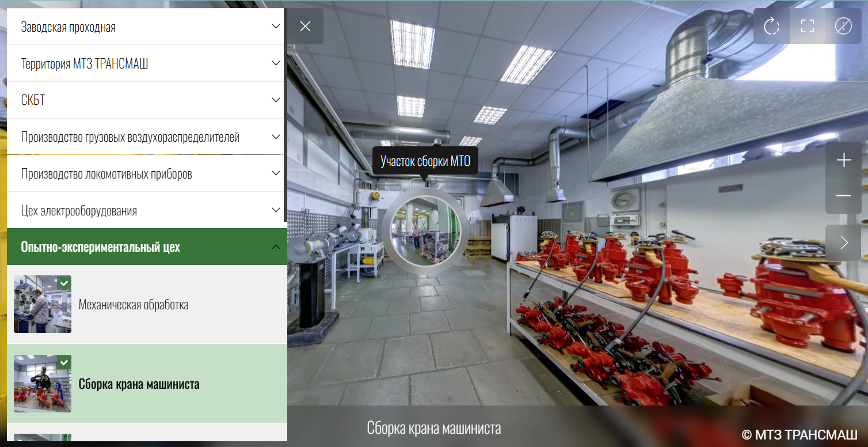The width and height of the screenshot is (868, 447).
Task: Zoom into the panorama with plus icon
Action: point(843,160)
